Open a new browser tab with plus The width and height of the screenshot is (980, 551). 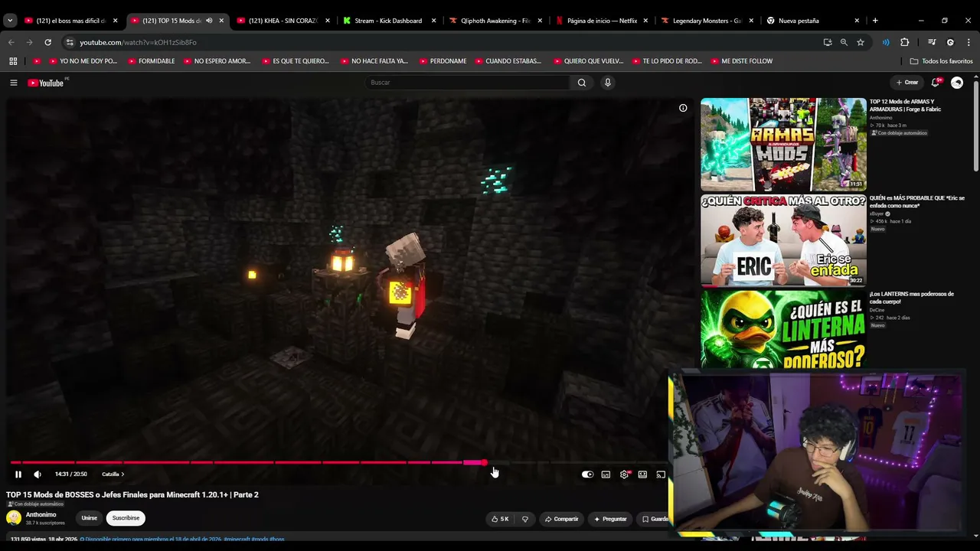coord(875,21)
